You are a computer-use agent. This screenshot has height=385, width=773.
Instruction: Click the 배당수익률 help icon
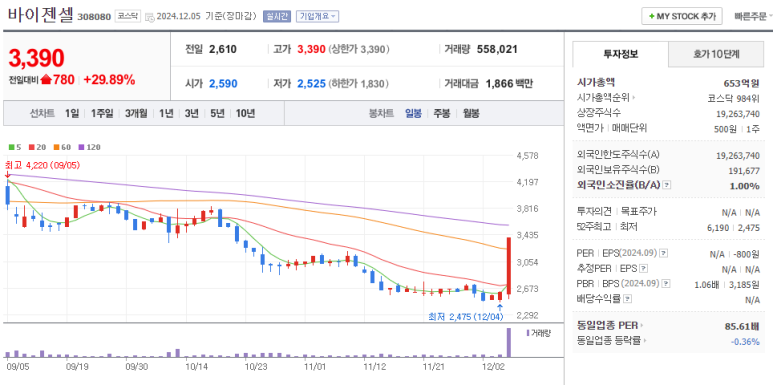click(x=626, y=299)
